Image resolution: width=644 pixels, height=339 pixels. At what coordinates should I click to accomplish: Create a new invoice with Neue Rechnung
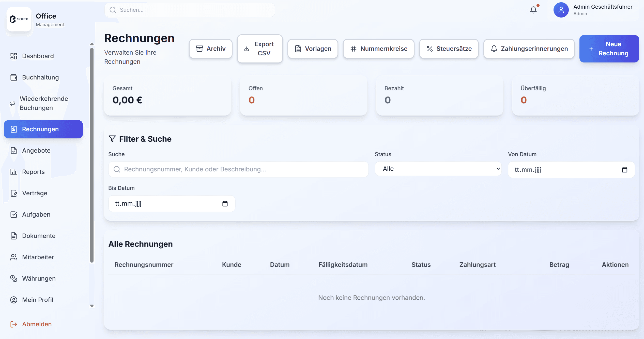click(x=609, y=49)
